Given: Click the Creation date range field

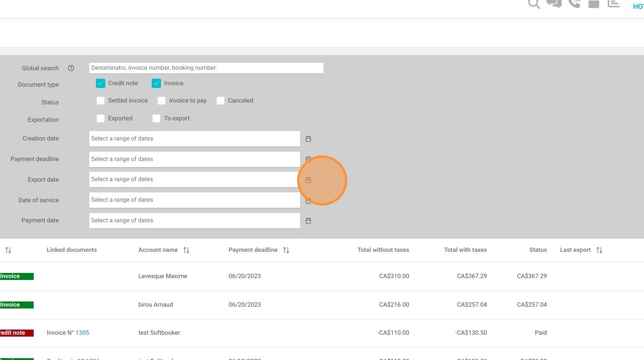Looking at the screenshot, I should coord(195,139).
